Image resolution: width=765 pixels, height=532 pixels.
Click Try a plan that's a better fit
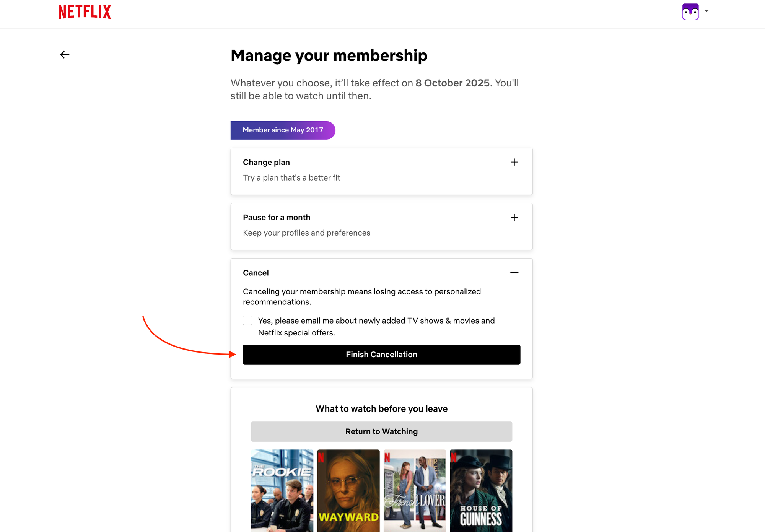[291, 178]
